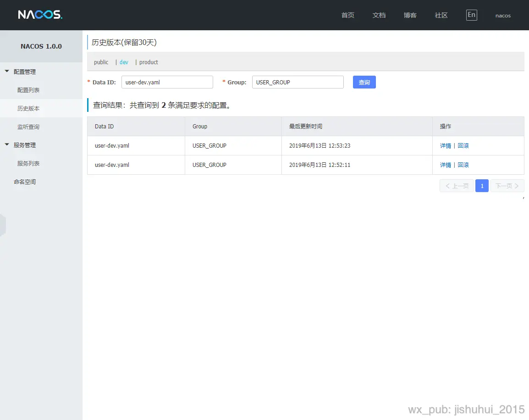Collapse the 配置管理 menu arrow
This screenshot has height=420, width=529.
[x=7, y=71]
